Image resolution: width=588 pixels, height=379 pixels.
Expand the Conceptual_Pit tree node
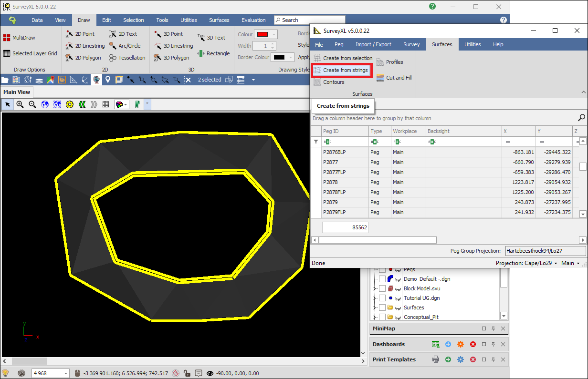click(375, 317)
